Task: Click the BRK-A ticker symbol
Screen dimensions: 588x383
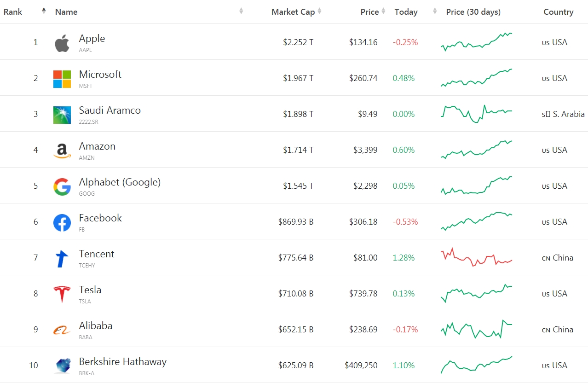Action: pos(86,373)
